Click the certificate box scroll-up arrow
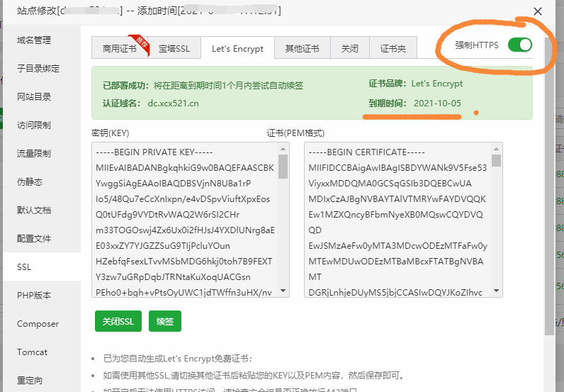Viewport: 564px width, 392px height. 497,149
